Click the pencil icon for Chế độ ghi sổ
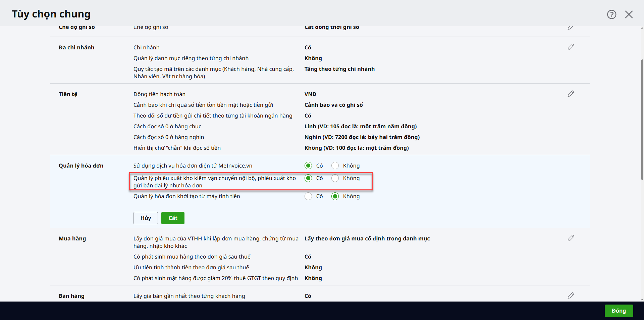644x320 pixels. pos(570,28)
